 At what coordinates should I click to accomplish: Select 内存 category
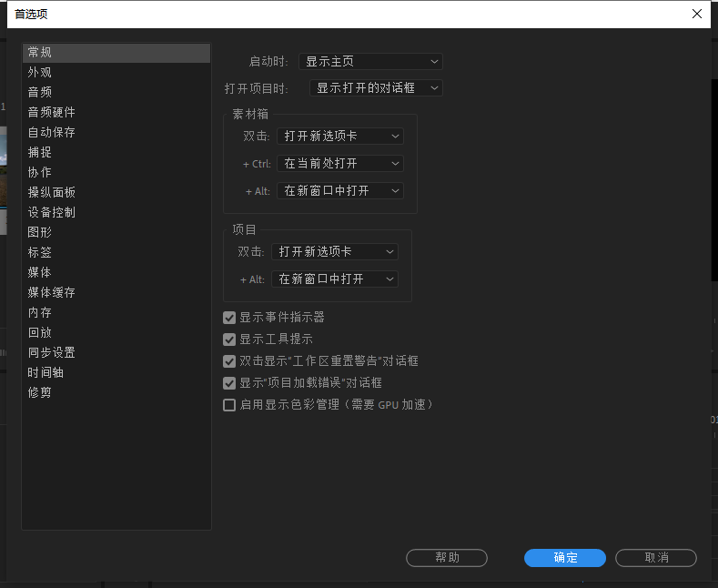[x=116, y=312]
